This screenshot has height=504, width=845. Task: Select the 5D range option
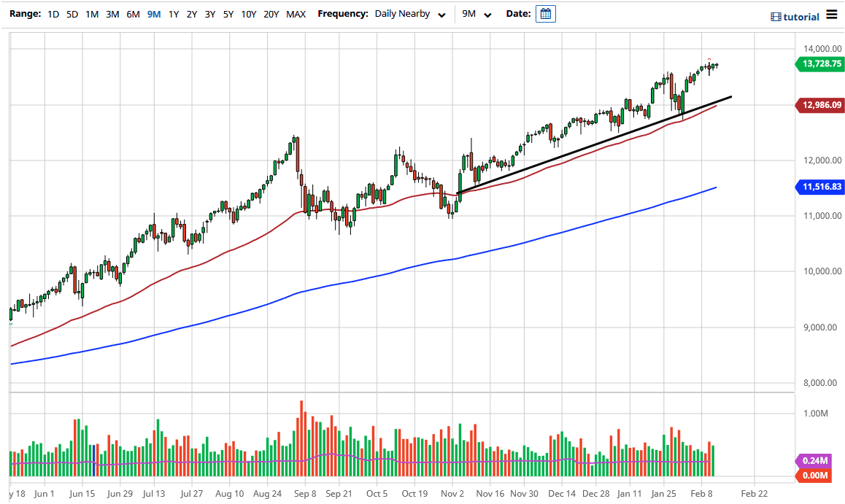[72, 13]
